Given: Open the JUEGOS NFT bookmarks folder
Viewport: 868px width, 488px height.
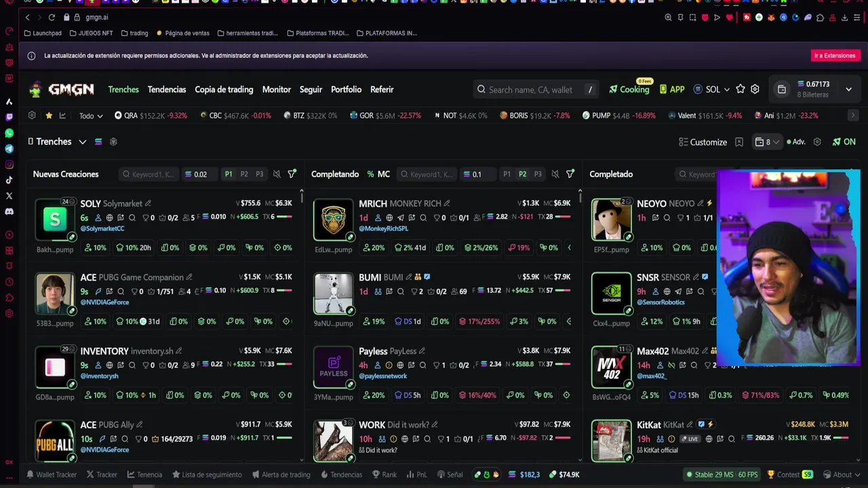Looking at the screenshot, I should 91,33.
